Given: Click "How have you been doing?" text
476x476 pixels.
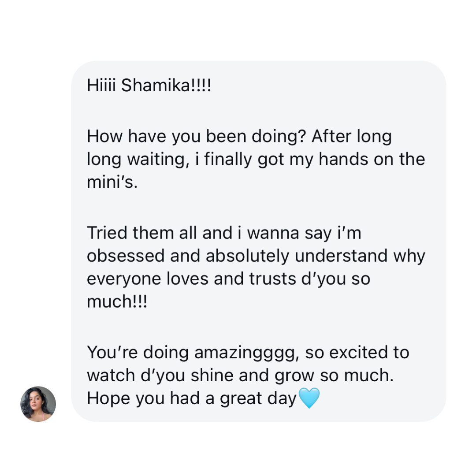Looking at the screenshot, I should (x=196, y=137).
